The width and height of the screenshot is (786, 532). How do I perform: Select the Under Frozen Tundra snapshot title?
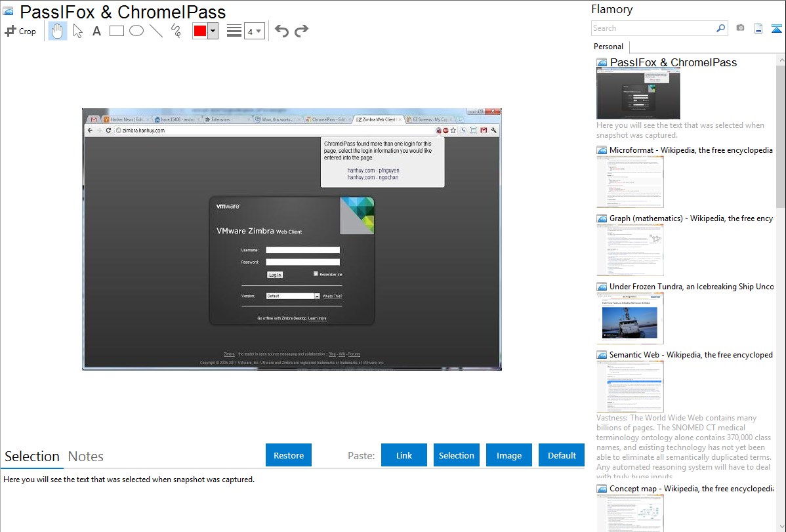[x=692, y=287]
